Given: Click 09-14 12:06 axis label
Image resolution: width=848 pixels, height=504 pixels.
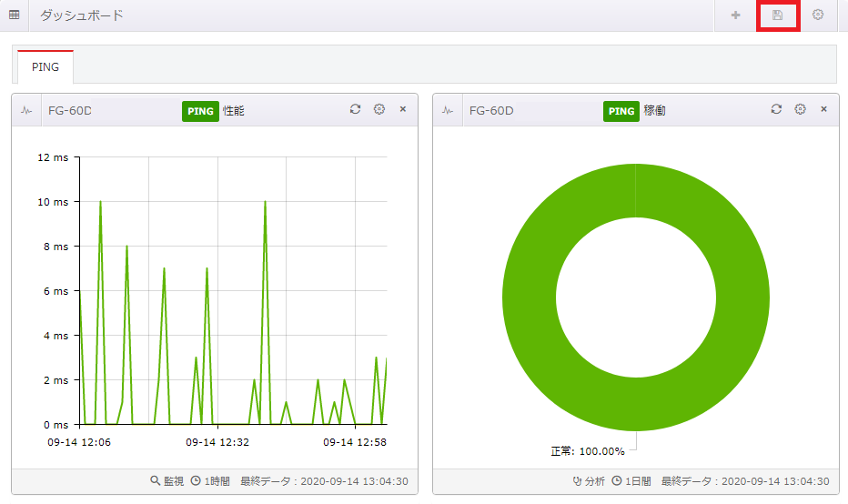Looking at the screenshot, I should coord(79,442).
